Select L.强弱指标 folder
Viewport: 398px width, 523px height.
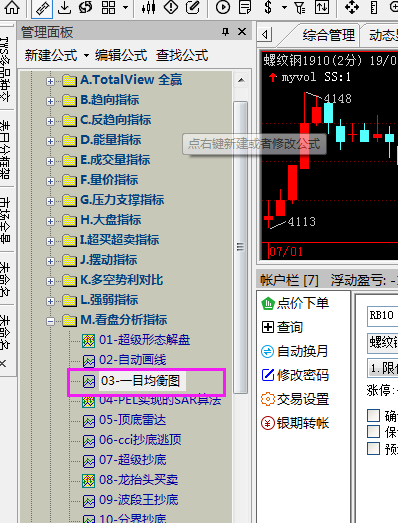109,300
